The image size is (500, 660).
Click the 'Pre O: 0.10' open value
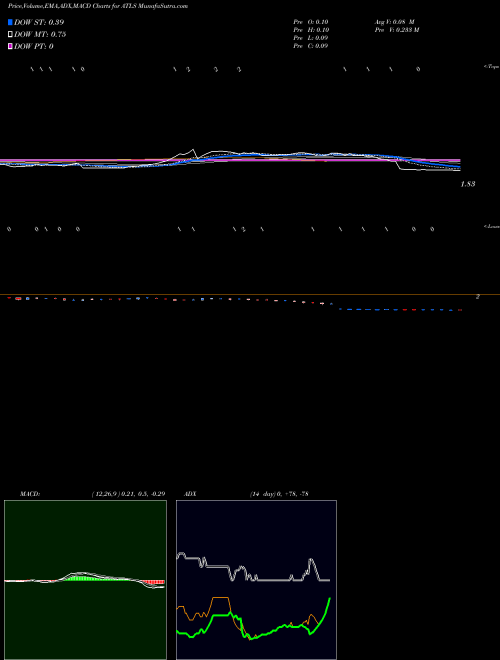point(311,22)
